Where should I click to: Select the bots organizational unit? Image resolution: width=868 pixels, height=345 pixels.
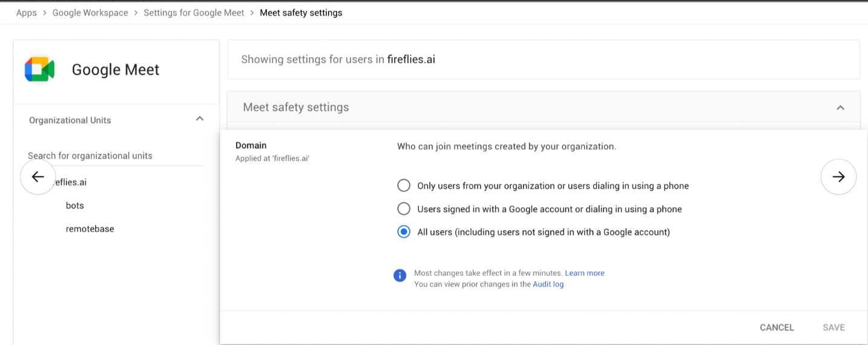click(x=75, y=206)
